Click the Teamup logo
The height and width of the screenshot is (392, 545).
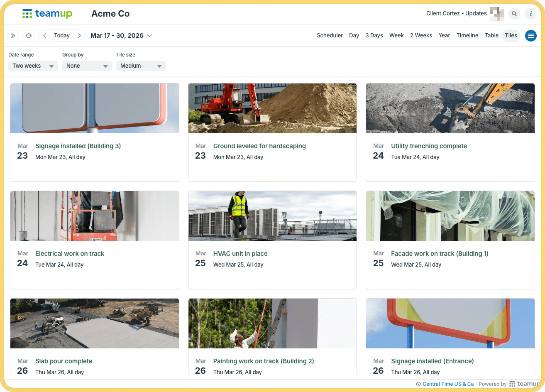pyautogui.click(x=47, y=14)
